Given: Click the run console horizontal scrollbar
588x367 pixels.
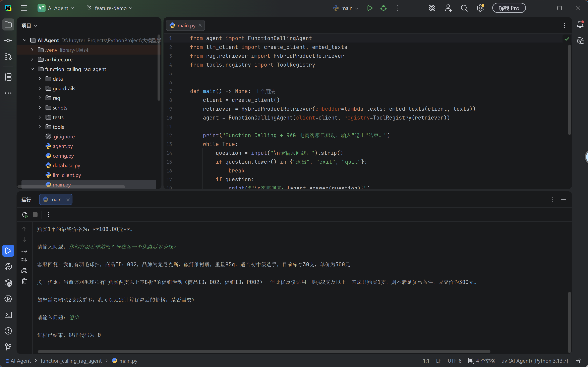Looking at the screenshot, I should click(264, 352).
